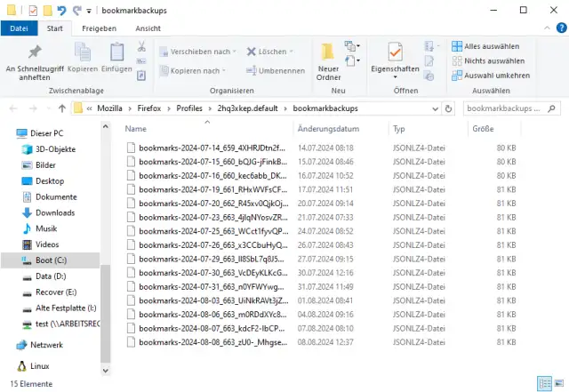Click 2hq3xkep.default in the address path

click(247, 108)
